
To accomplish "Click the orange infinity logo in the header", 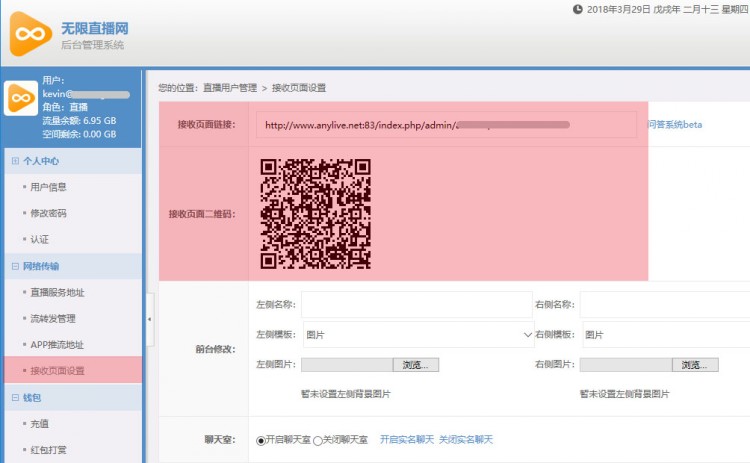I will click(31, 34).
